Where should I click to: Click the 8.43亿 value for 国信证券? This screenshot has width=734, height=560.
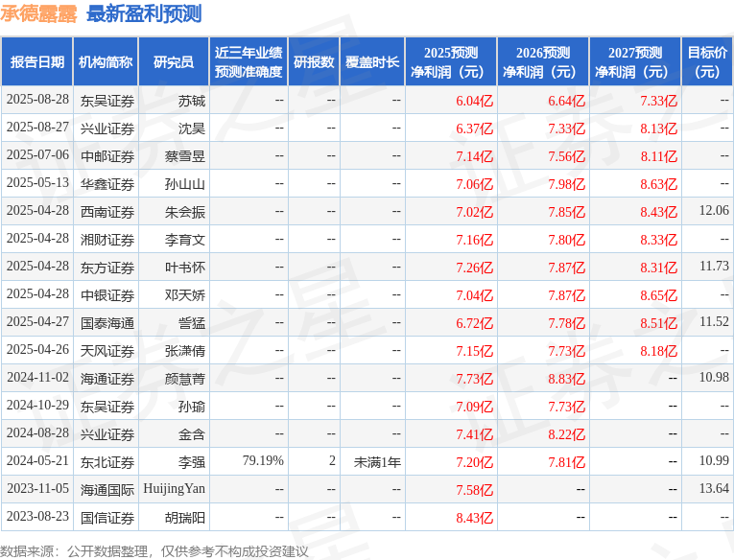475,518
